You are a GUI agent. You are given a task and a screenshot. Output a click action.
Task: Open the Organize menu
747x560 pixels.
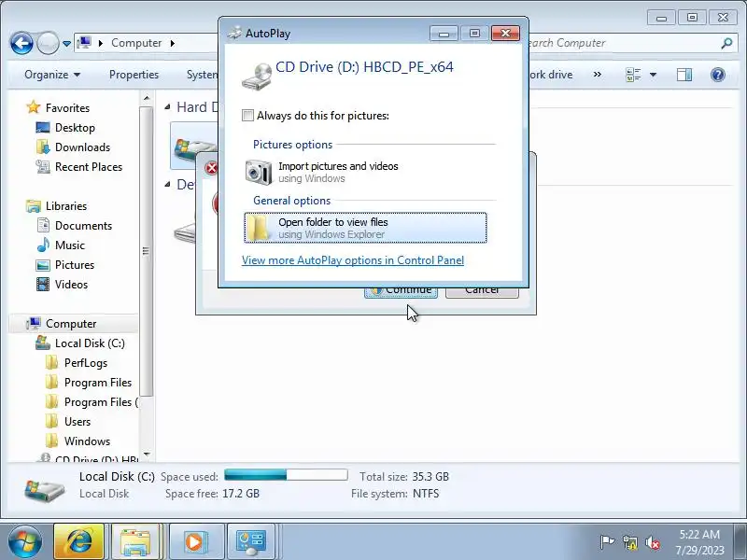[52, 75]
